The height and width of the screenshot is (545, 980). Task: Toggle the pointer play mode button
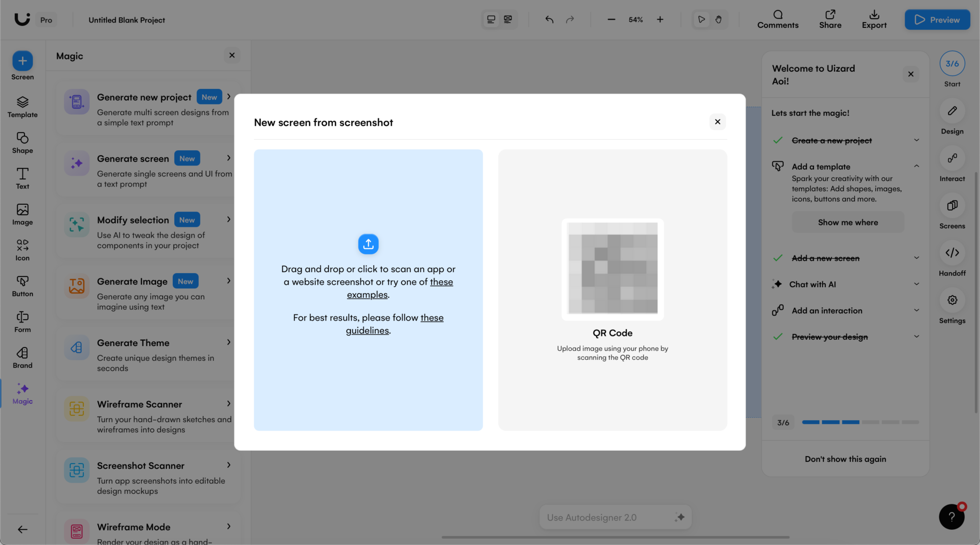click(x=701, y=20)
